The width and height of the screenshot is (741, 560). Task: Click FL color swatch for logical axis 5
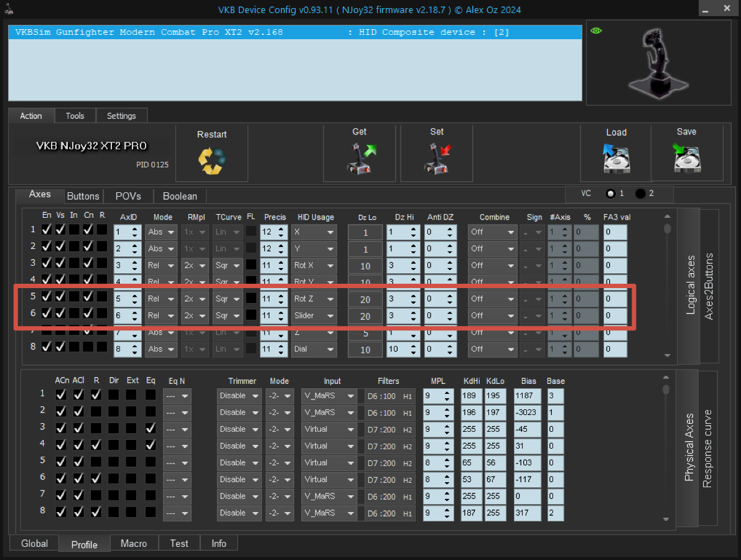251,297
